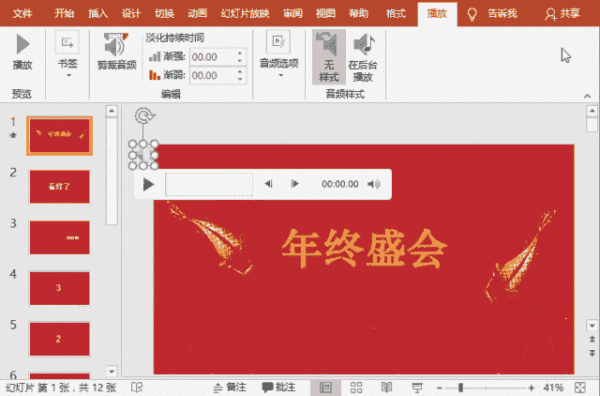The height and width of the screenshot is (396, 600).
Task: Enable 在后台播放 background playback
Action: (363, 57)
